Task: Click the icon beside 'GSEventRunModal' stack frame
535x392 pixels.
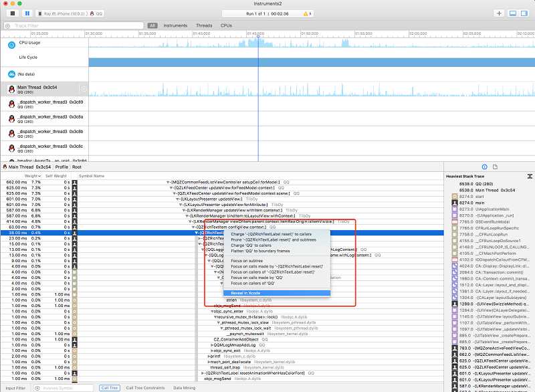Action: click(455, 222)
